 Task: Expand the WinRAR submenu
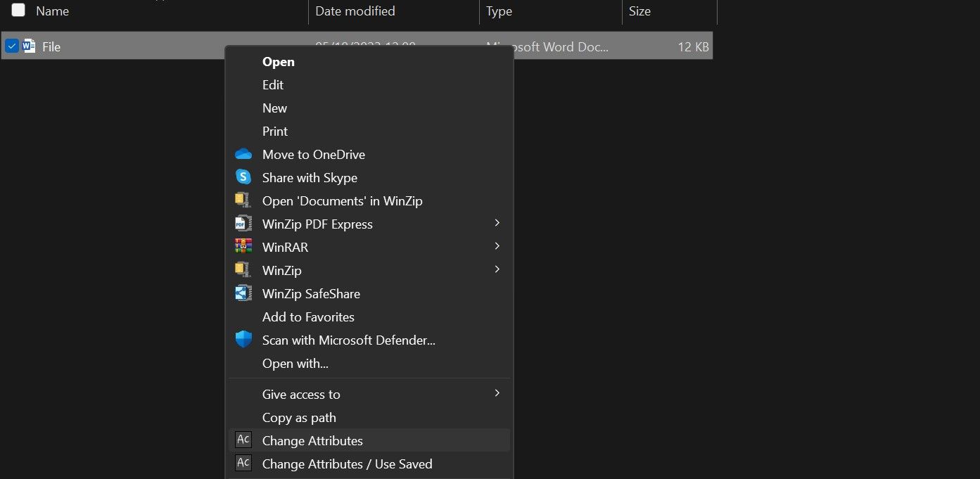497,246
